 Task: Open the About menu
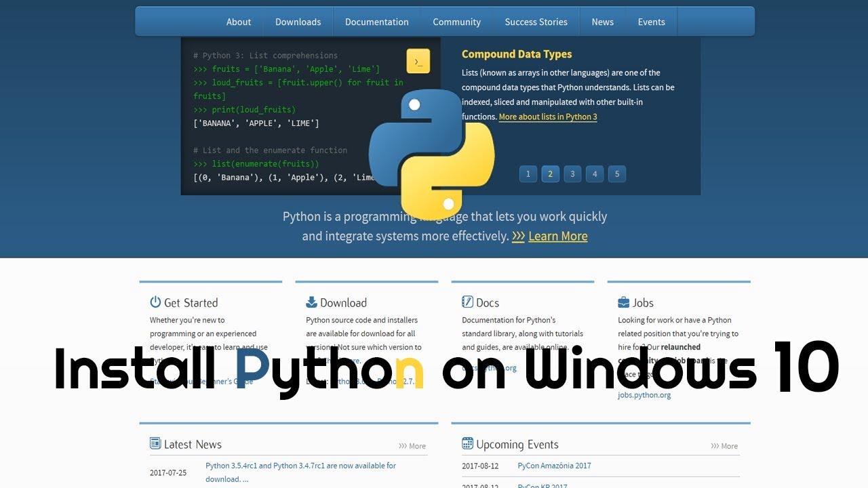pyautogui.click(x=239, y=22)
